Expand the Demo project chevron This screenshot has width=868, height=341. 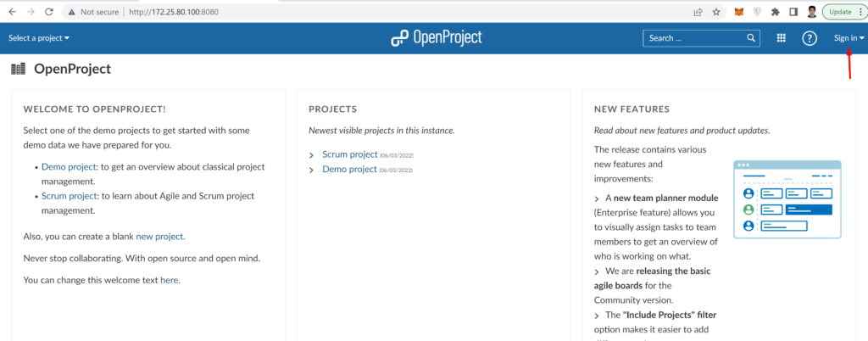click(312, 170)
